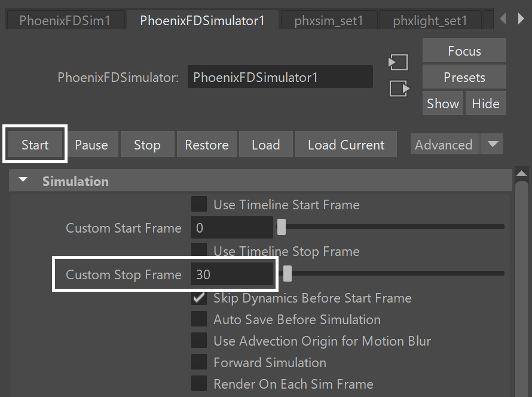
Task: Toggle Skip Dynamics Before Start Frame
Action: pyautogui.click(x=199, y=298)
